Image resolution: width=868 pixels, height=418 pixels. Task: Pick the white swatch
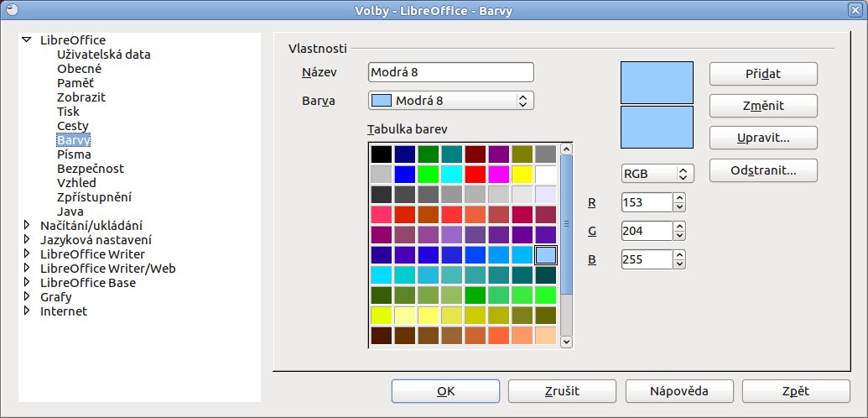pos(546,175)
